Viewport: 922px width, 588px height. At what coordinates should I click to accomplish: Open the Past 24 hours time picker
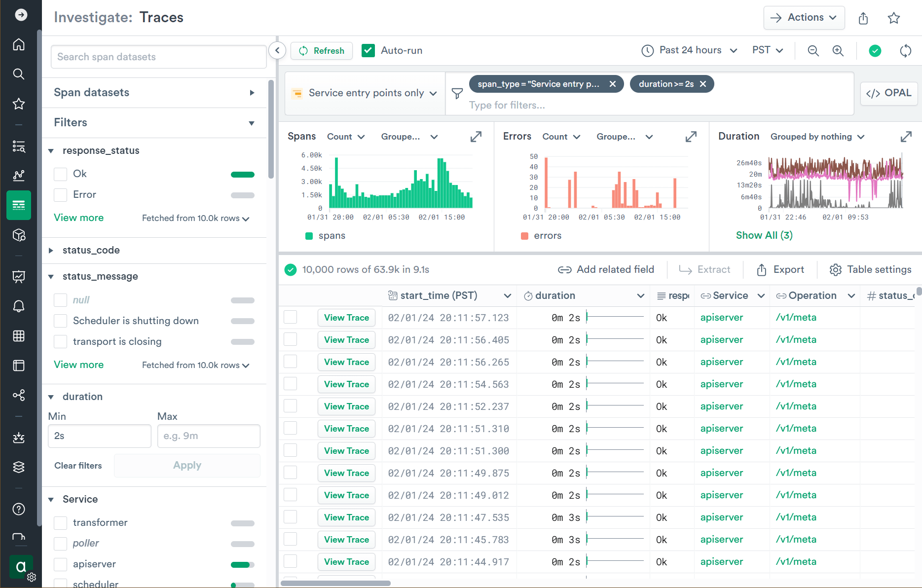(689, 50)
